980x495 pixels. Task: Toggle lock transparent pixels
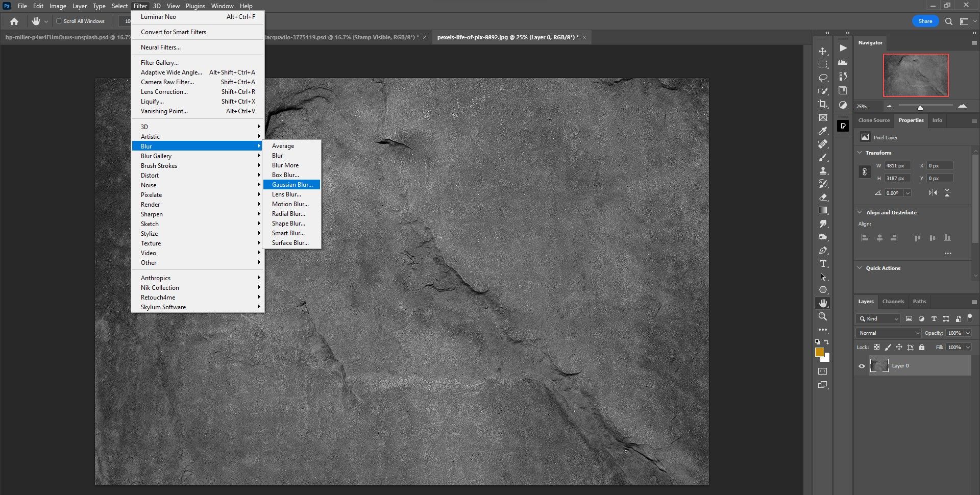(876, 347)
